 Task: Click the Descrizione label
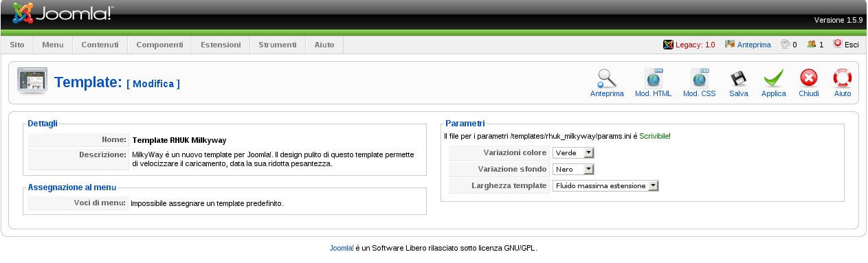[x=103, y=155]
